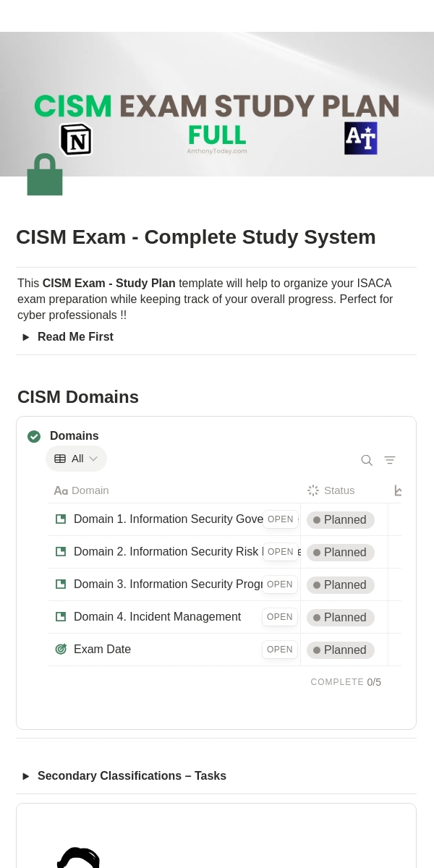
Task: Open Domain 2 with OPEN button
Action: 281,552
